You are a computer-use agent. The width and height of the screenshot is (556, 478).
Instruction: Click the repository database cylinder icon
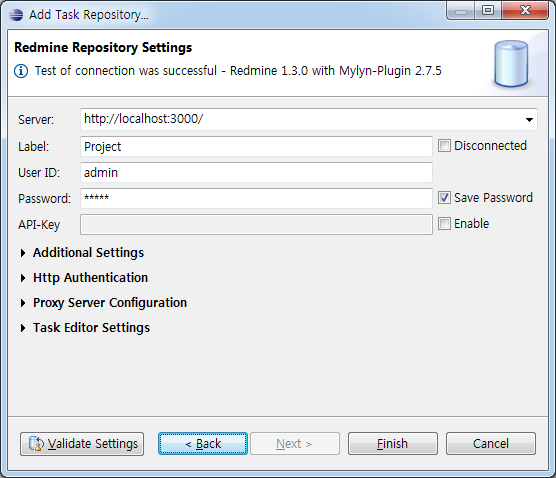(x=511, y=64)
